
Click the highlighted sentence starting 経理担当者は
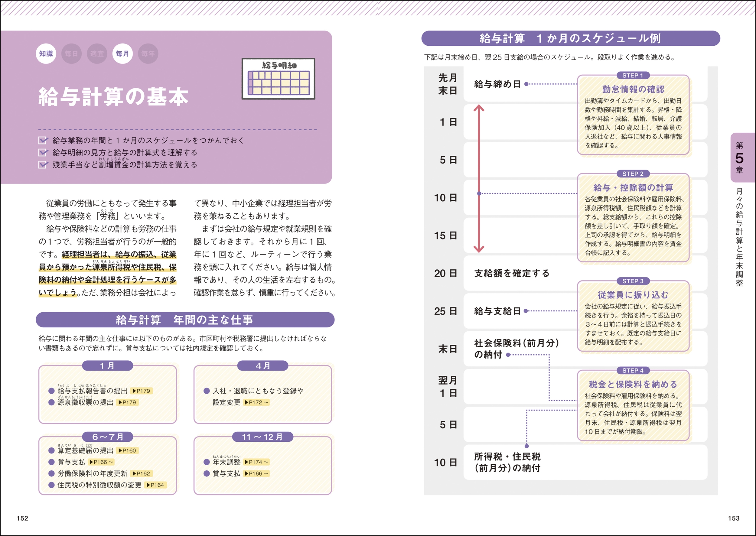point(108,273)
